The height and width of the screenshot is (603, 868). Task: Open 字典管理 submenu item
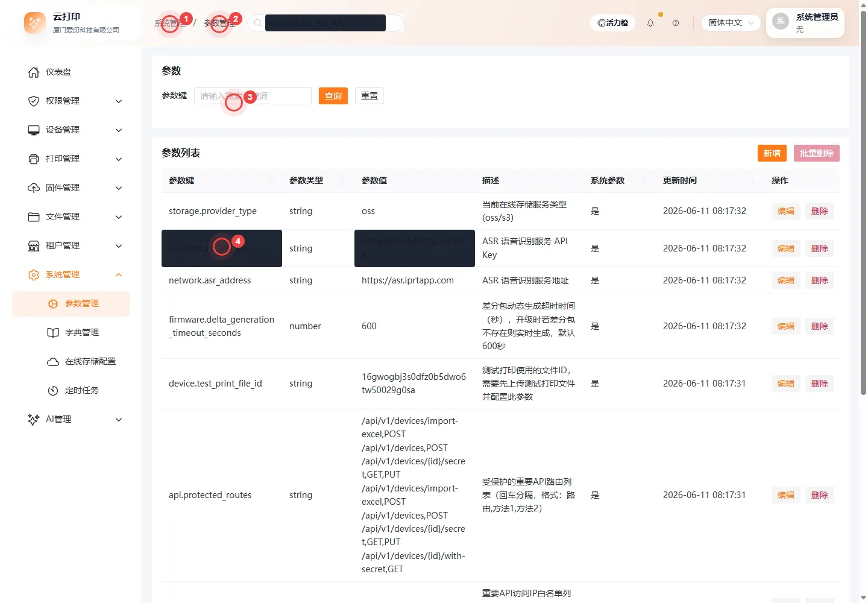(x=71, y=333)
